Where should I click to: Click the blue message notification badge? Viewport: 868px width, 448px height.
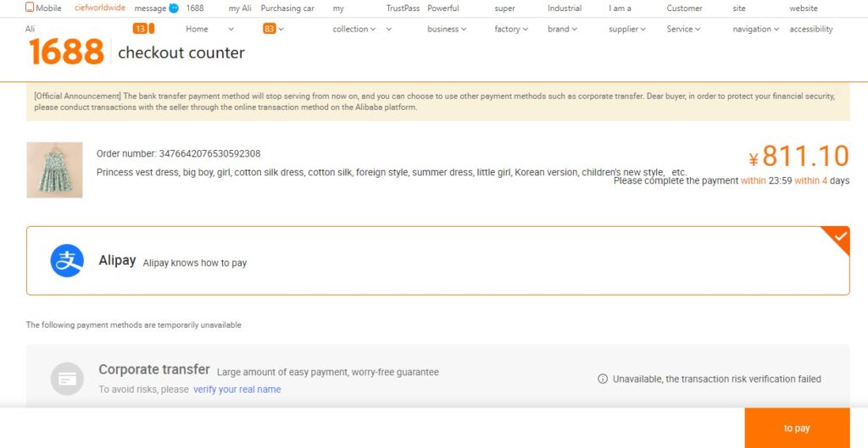(174, 8)
